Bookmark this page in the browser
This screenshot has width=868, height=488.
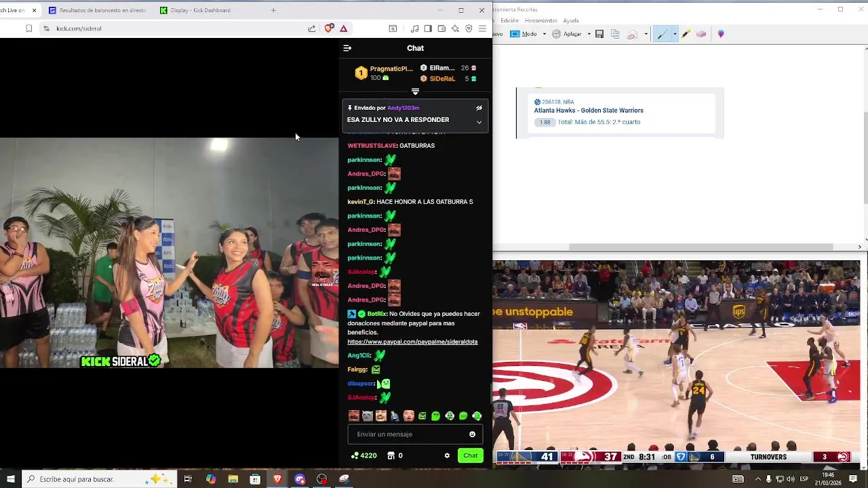tap(28, 28)
